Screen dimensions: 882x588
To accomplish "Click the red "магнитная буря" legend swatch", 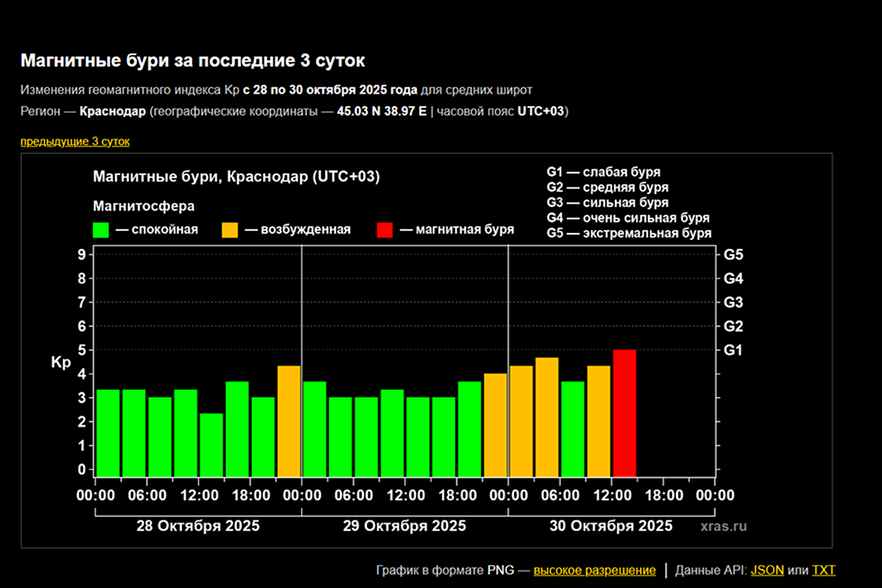I will coord(384,230).
